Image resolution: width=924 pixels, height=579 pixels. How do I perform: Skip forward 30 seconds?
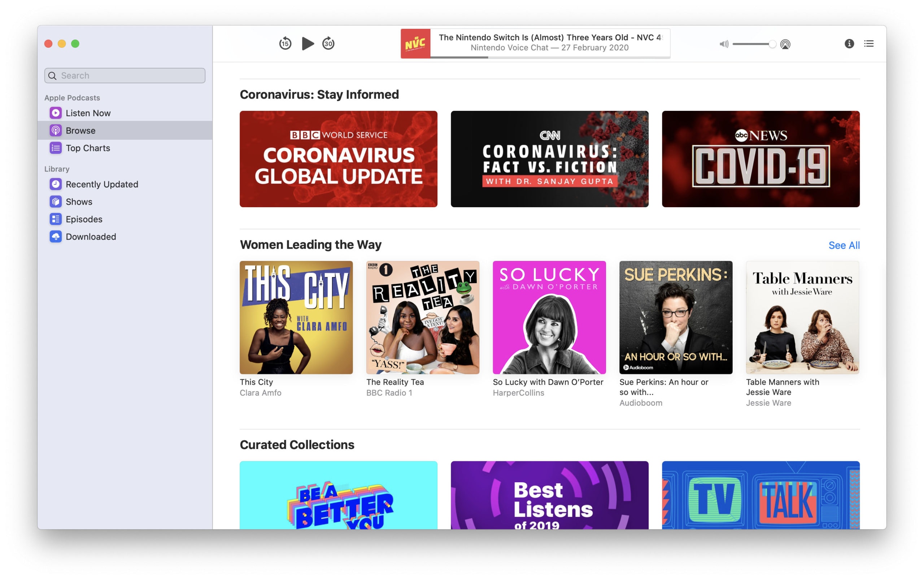pos(328,43)
